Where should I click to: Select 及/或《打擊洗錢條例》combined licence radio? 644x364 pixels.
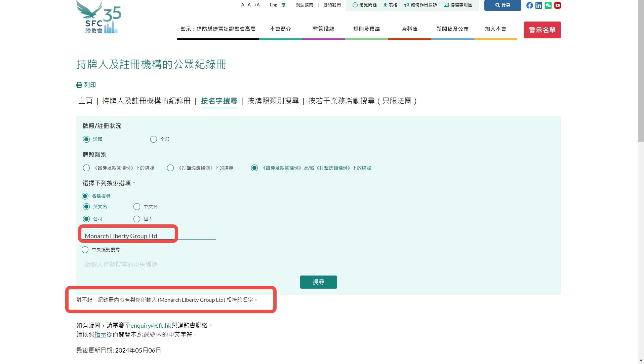click(254, 168)
